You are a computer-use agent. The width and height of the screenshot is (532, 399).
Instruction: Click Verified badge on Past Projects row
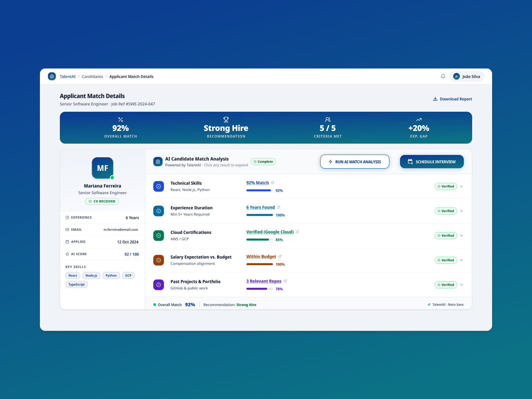(x=446, y=285)
